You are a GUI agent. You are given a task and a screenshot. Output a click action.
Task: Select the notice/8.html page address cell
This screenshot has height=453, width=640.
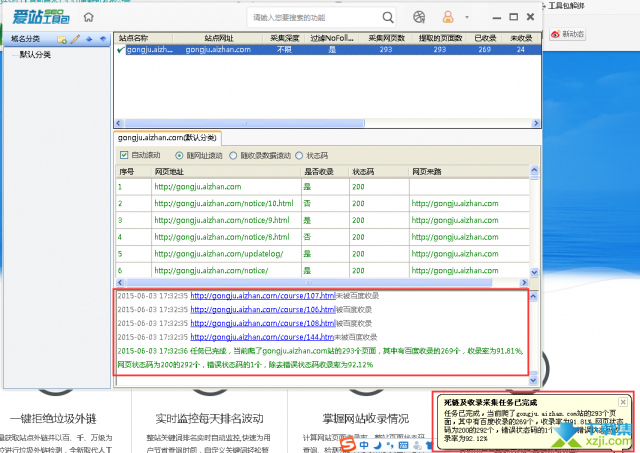(x=226, y=237)
